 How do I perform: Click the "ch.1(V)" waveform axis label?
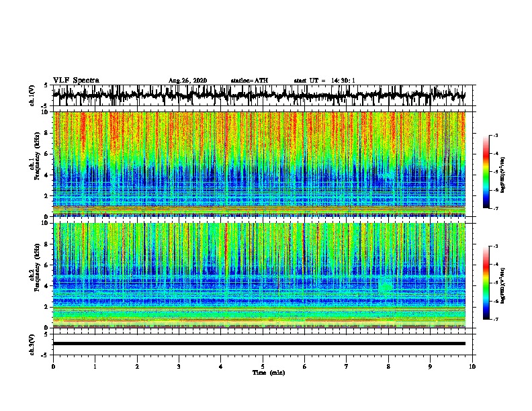(x=32, y=95)
